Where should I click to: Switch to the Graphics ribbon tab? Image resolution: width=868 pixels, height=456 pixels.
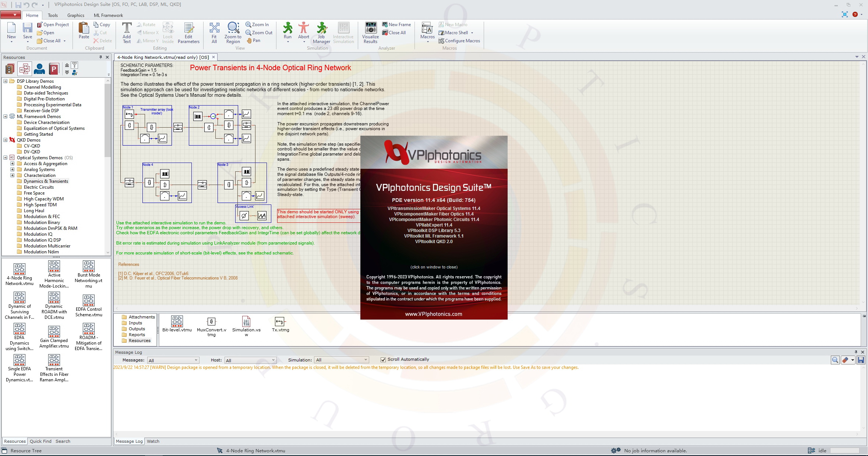pyautogui.click(x=76, y=15)
